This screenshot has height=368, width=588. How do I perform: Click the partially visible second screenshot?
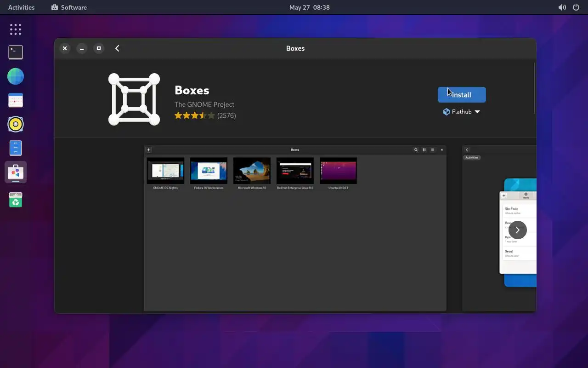[x=499, y=228]
